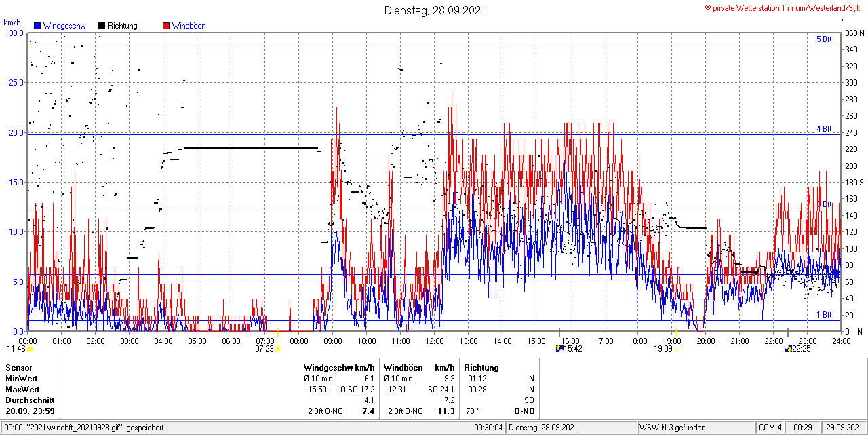This screenshot has height=435, width=868.
Task: Click the 360 N direction axis label
Action: pyautogui.click(x=854, y=33)
